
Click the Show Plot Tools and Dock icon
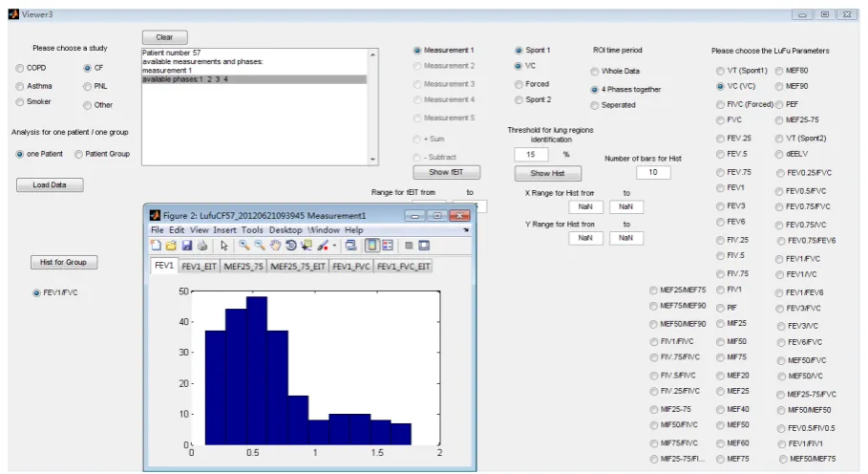coord(424,246)
